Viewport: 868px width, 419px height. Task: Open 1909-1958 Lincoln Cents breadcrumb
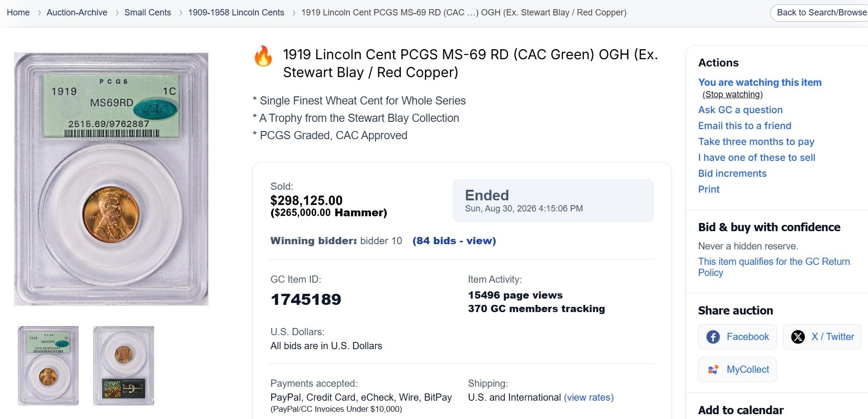coord(236,13)
